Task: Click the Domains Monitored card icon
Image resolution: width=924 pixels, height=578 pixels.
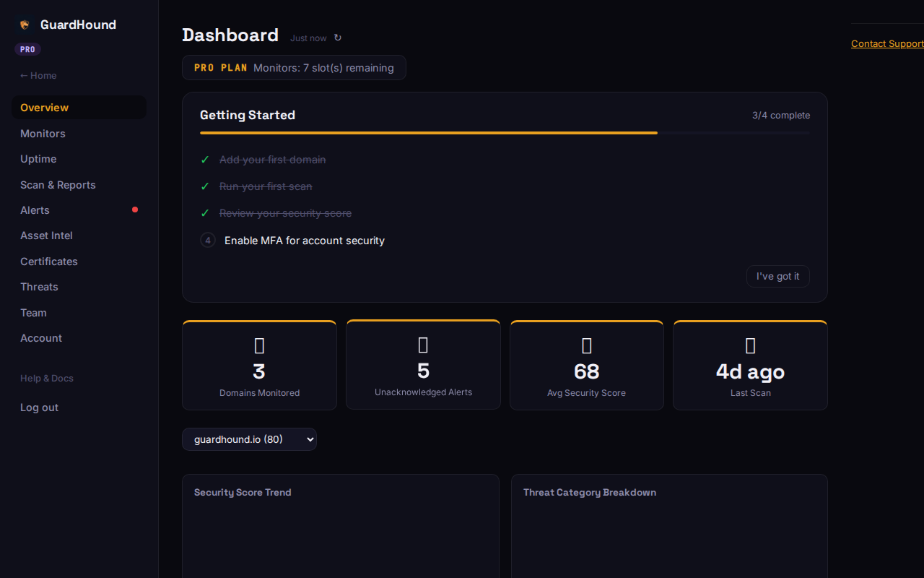Action: (259, 345)
